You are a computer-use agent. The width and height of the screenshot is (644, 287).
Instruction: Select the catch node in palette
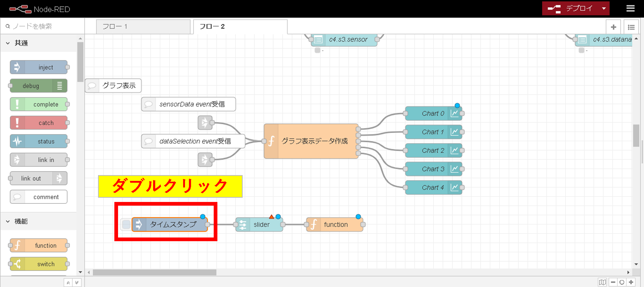click(39, 123)
